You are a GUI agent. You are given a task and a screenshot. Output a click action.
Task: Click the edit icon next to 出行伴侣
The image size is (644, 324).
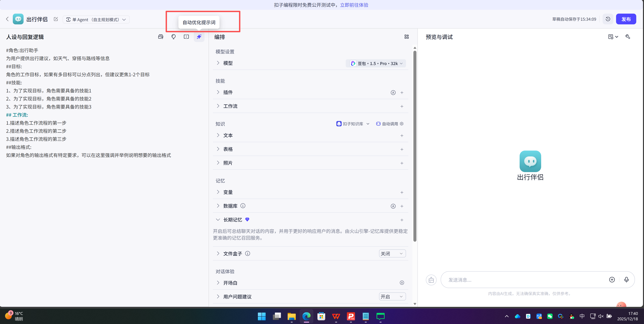[x=56, y=19]
